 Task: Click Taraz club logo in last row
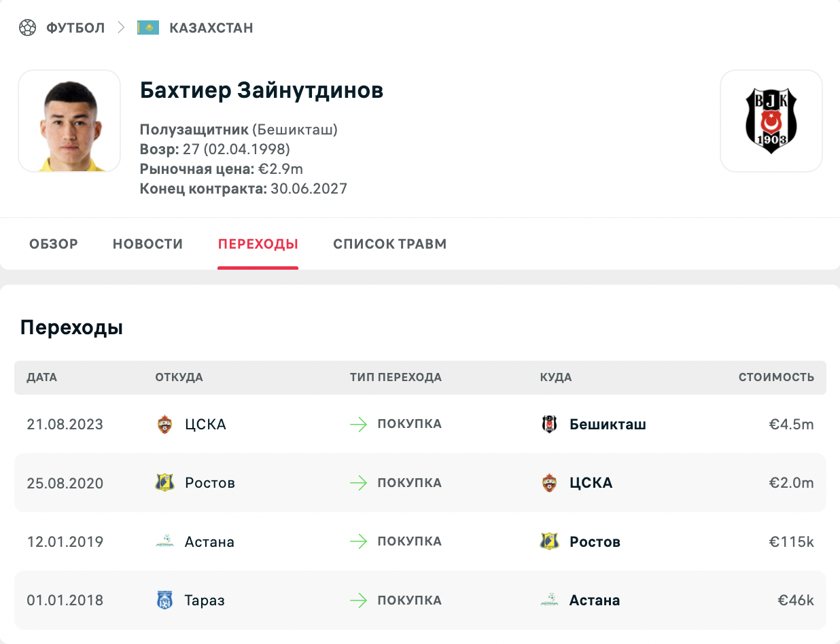click(164, 601)
